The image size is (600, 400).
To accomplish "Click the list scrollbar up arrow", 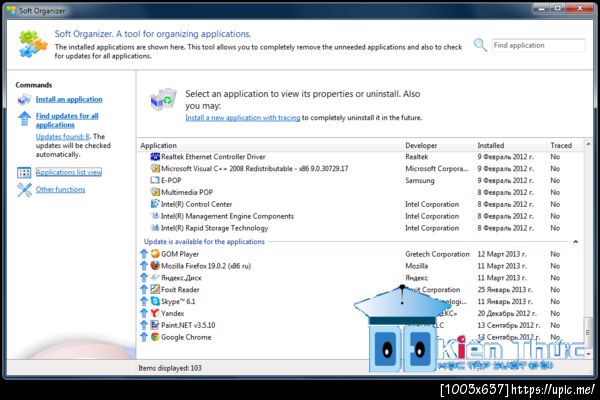I will [x=588, y=144].
